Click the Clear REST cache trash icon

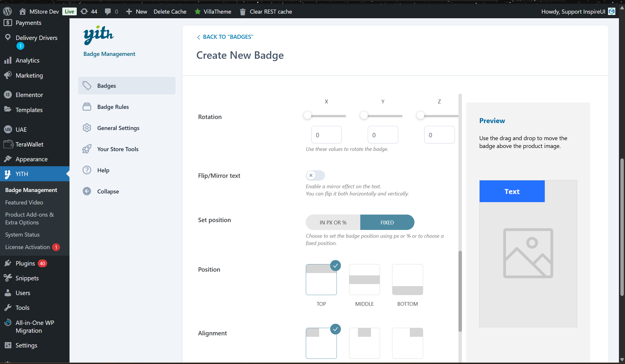(243, 12)
